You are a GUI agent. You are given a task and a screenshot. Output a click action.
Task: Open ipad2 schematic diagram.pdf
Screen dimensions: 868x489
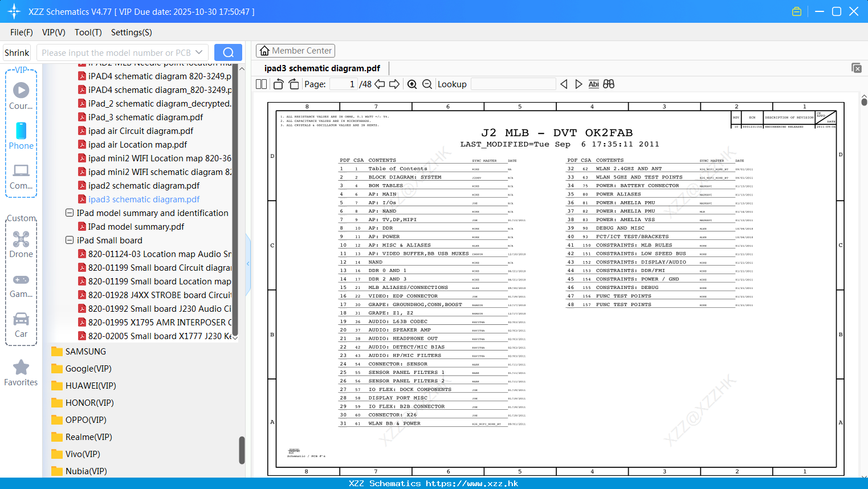click(x=144, y=185)
